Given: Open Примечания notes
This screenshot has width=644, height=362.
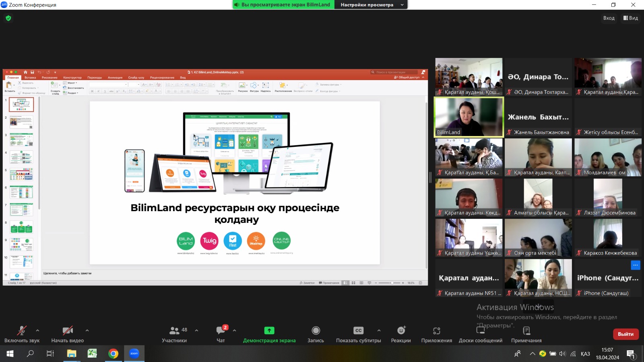Looking at the screenshot, I should point(526,334).
